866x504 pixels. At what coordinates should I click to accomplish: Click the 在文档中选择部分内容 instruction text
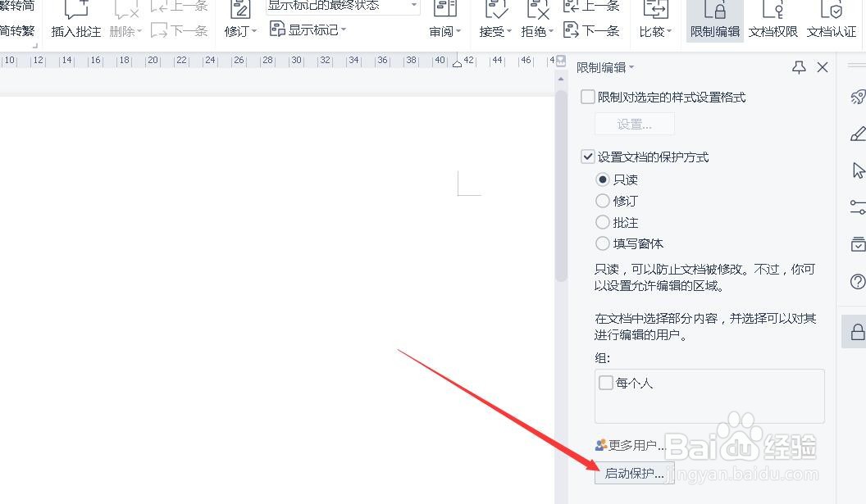(x=705, y=326)
